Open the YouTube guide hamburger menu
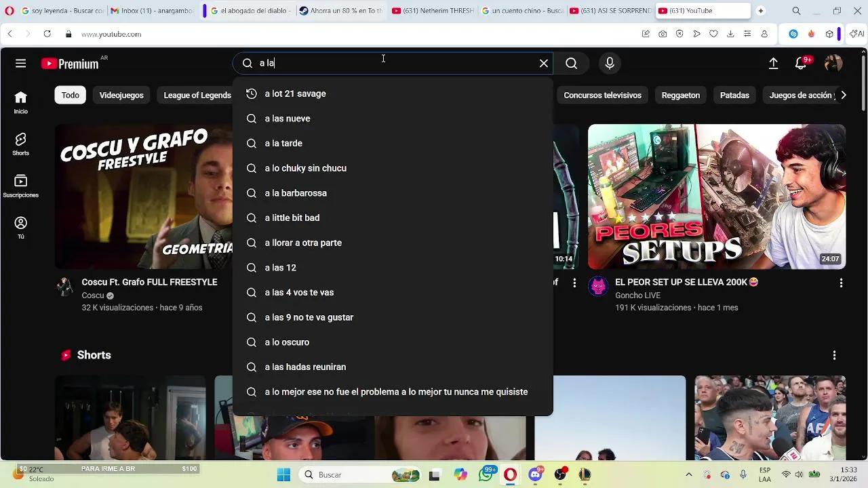Screen dimensions: 868x488 point(21,63)
